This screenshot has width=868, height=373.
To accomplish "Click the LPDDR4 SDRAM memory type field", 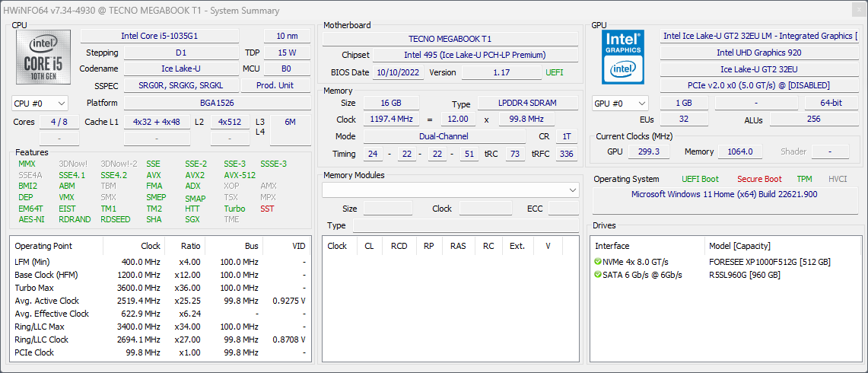I will [x=527, y=104].
